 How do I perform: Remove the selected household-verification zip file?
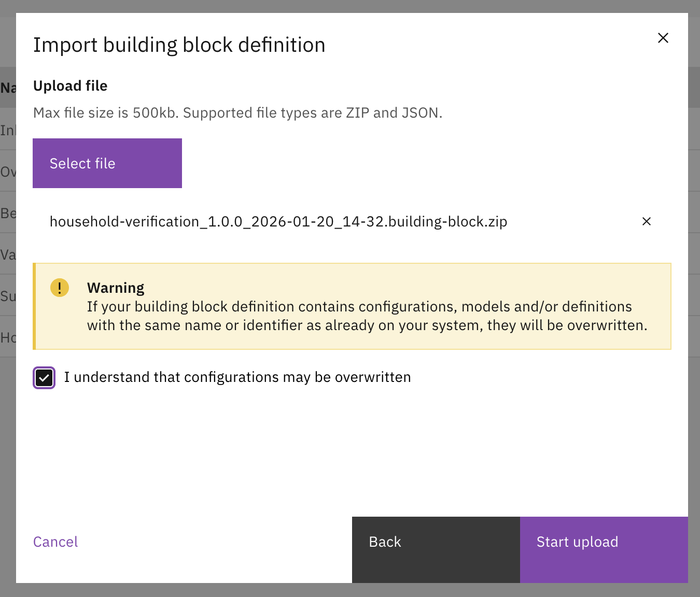click(646, 222)
